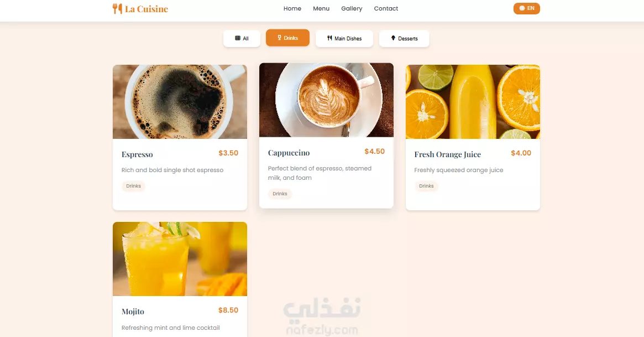Click the utensils icon on Main Dishes filter
This screenshot has height=337, width=644.
329,38
